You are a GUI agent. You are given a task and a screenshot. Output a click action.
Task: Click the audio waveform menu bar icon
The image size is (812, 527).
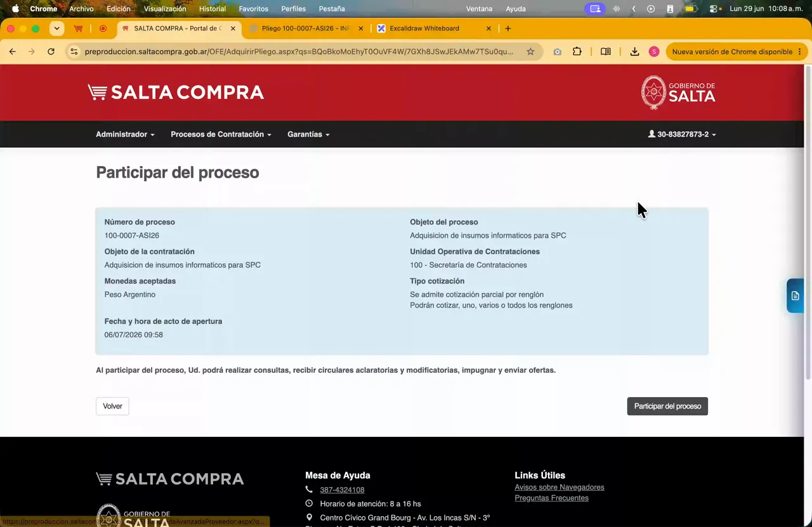pyautogui.click(x=616, y=9)
